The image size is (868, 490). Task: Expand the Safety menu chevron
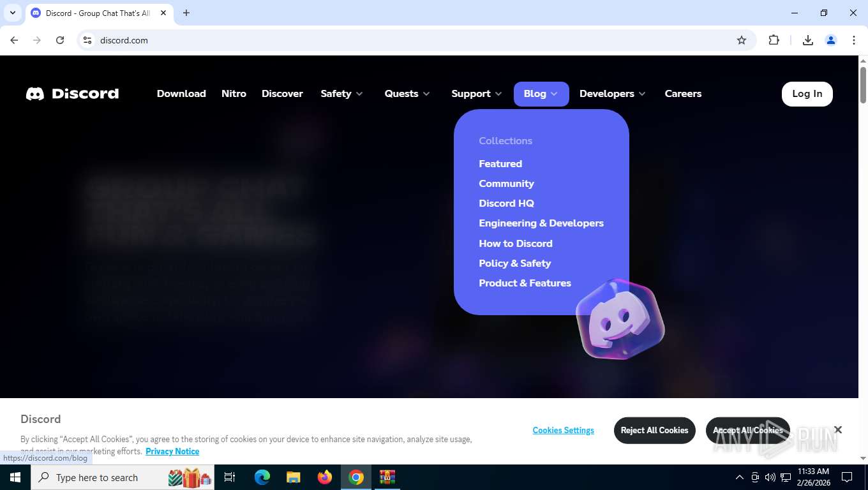[359, 94]
